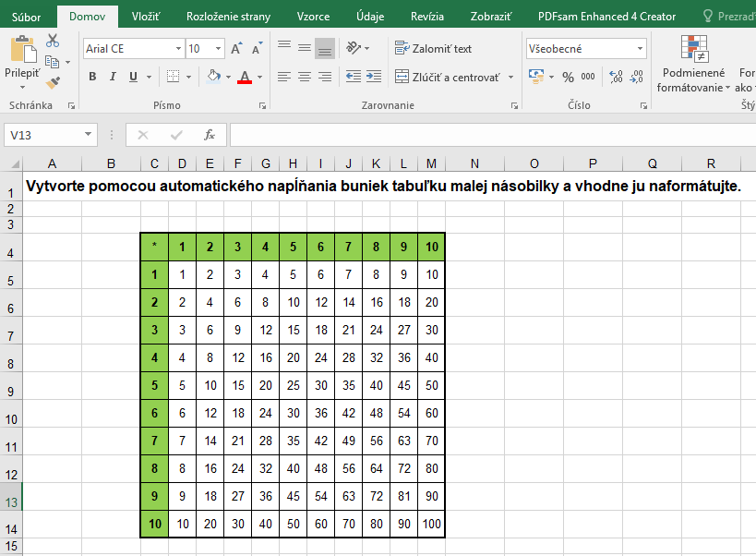Switch to the Vložiť tab
Viewport: 756px width, 556px height.
coord(147,16)
